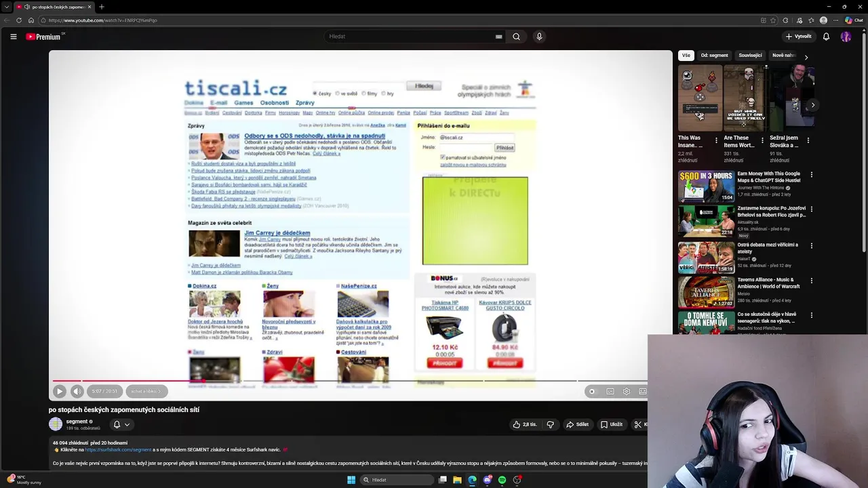Viewport: 868px width, 488px height.
Task: Play the video
Action: [59, 391]
